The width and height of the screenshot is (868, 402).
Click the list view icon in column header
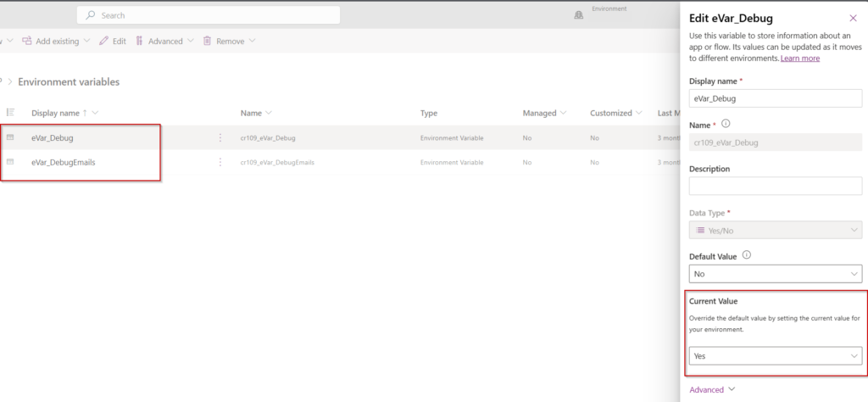(x=11, y=113)
